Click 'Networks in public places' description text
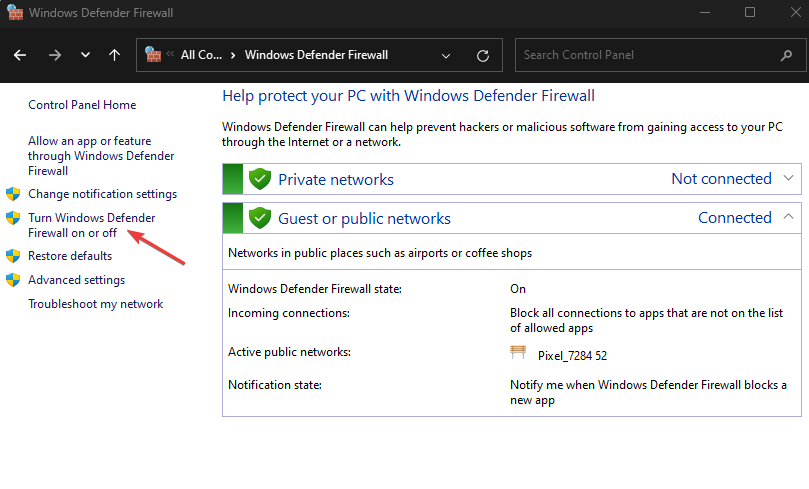The image size is (809, 489). 380,253
